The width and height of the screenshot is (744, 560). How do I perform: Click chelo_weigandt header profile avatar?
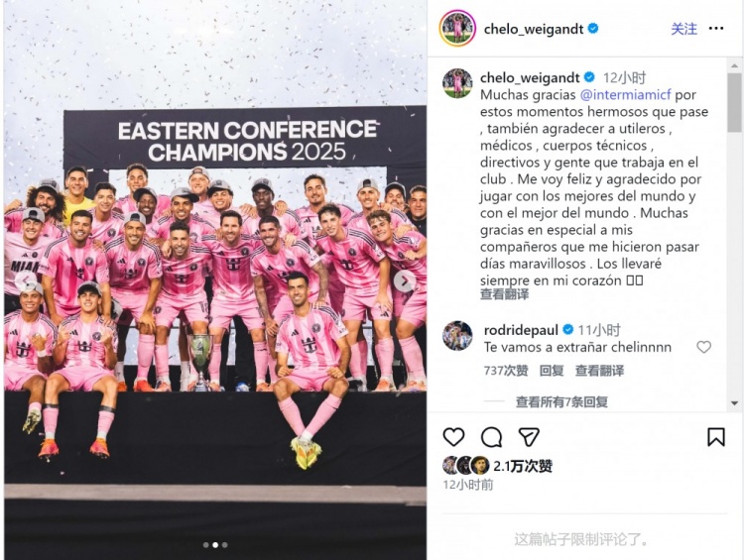pyautogui.click(x=457, y=29)
